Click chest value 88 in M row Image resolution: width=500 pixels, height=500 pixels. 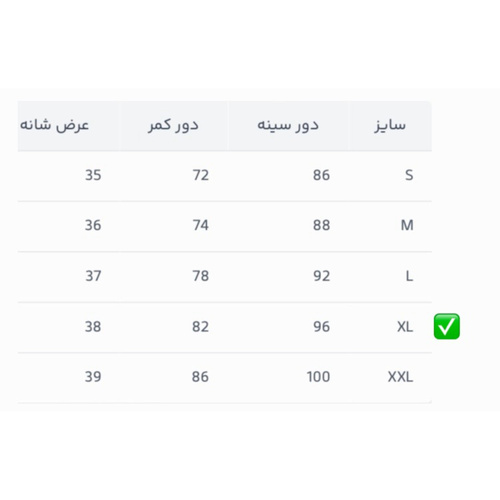coord(321,225)
